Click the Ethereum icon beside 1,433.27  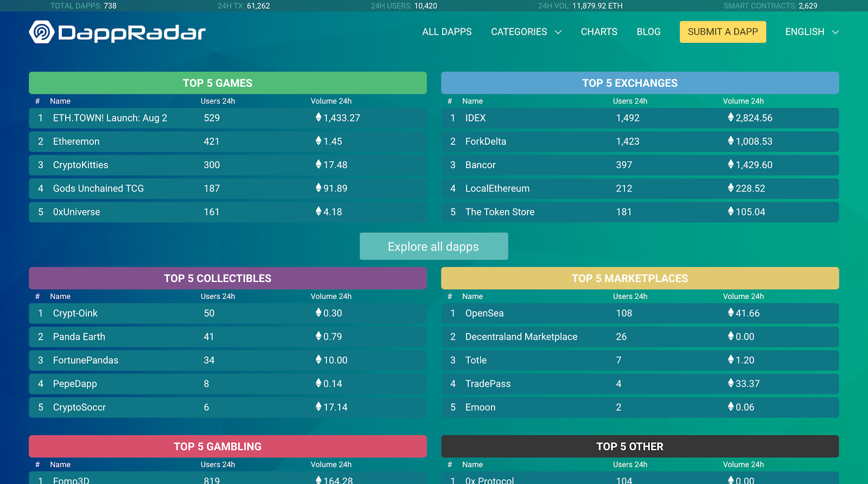[318, 117]
